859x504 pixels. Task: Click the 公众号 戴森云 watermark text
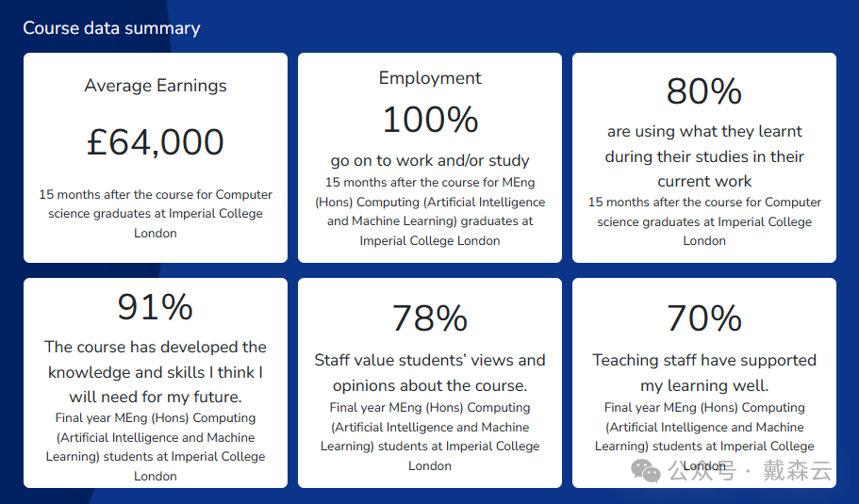tap(751, 471)
